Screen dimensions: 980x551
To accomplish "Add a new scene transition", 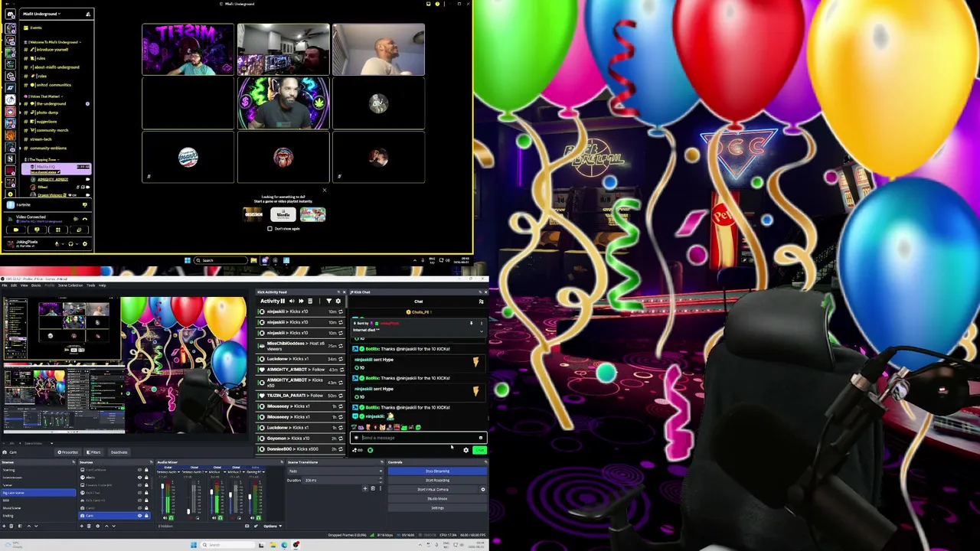I will click(x=365, y=488).
